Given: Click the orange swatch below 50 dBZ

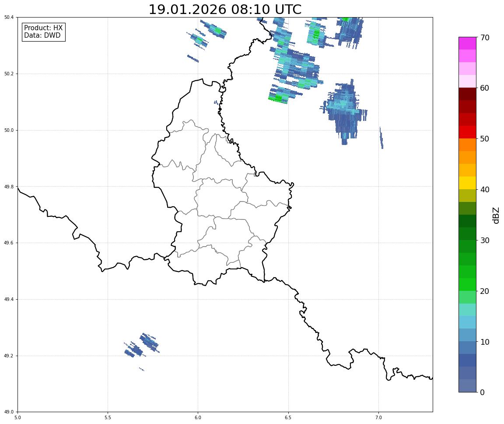Looking at the screenshot, I should [x=467, y=145].
